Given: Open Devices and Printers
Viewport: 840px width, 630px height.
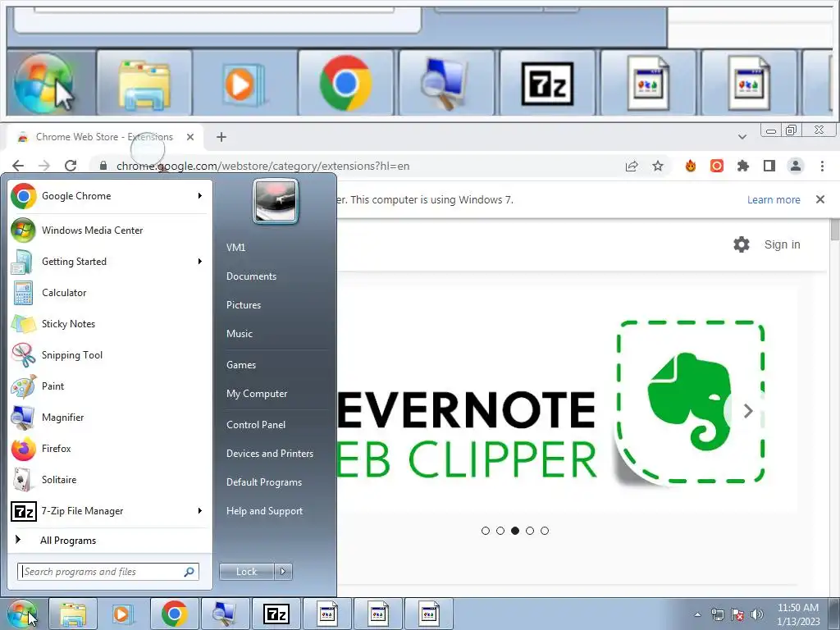Looking at the screenshot, I should (x=270, y=454).
